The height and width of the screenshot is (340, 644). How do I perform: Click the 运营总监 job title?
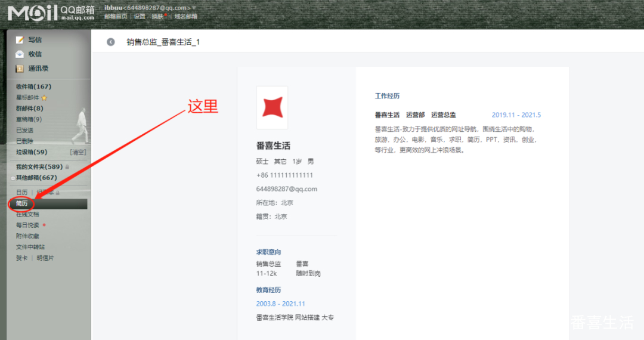(444, 115)
